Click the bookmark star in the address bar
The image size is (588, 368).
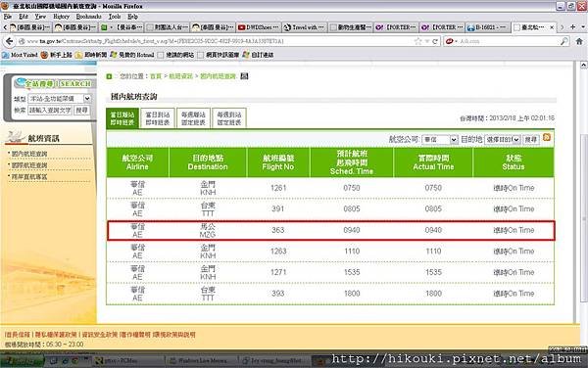418,41
